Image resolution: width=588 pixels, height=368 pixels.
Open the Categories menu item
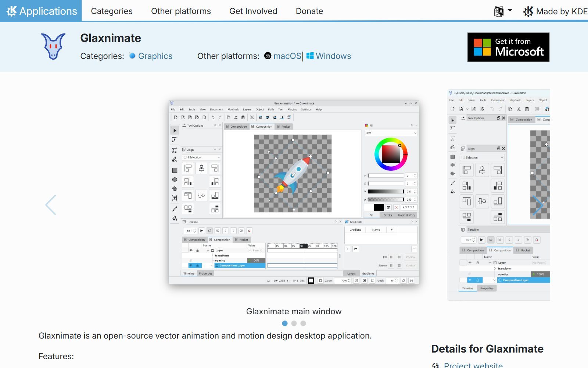tap(112, 11)
